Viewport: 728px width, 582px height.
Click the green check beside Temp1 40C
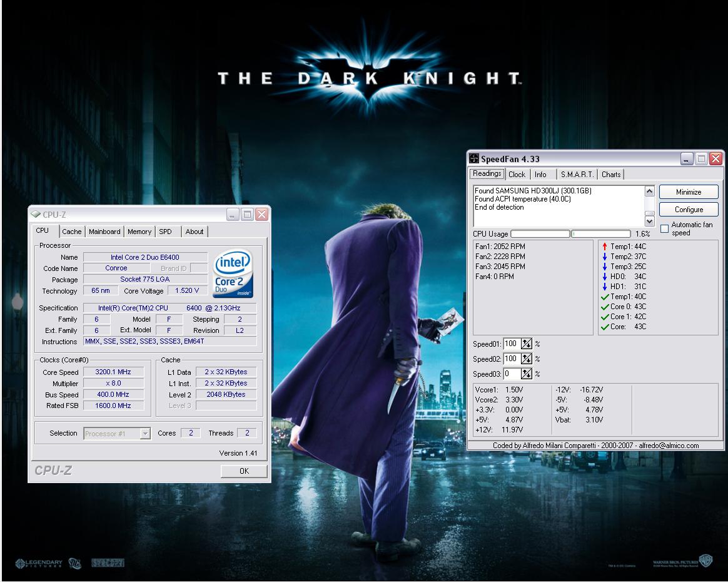[605, 297]
